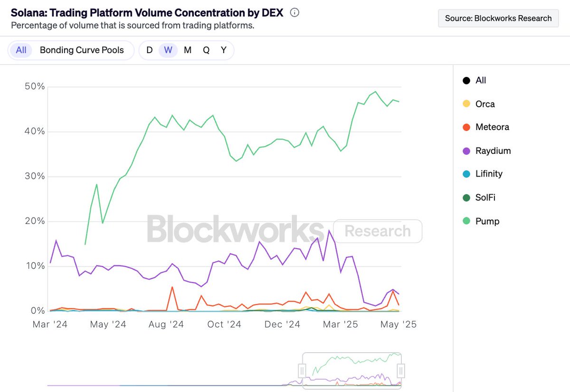Toggle the yellow Orca legend dot
This screenshot has width=570, height=392.
(x=466, y=104)
